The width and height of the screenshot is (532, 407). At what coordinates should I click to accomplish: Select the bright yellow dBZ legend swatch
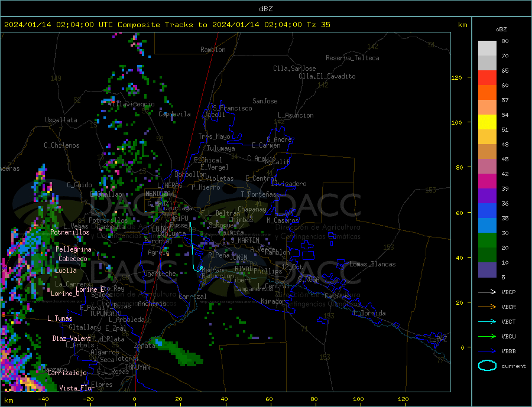pos(487,122)
